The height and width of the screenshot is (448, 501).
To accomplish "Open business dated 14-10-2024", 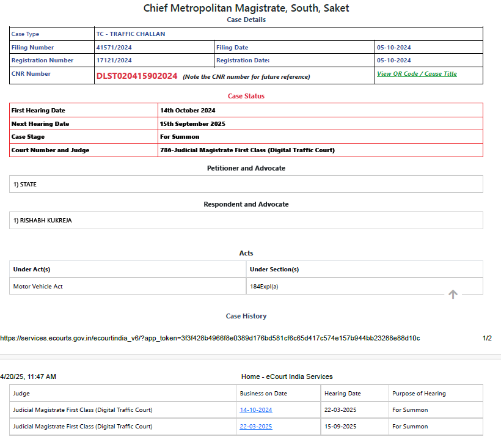I will point(256,410).
